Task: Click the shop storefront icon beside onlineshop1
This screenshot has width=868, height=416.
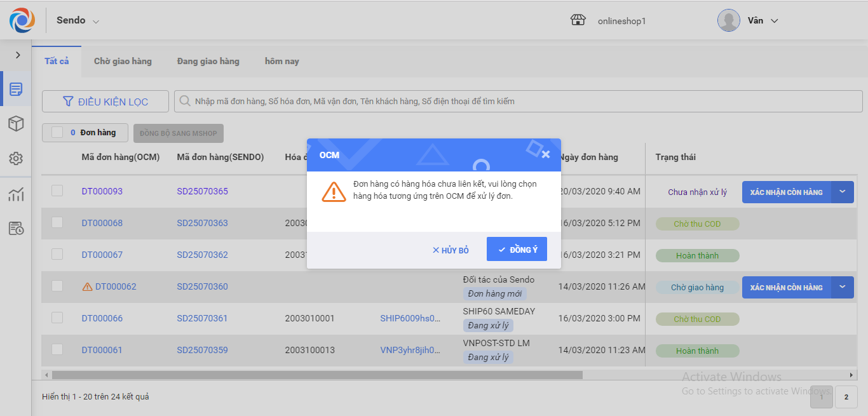Action: [x=578, y=20]
